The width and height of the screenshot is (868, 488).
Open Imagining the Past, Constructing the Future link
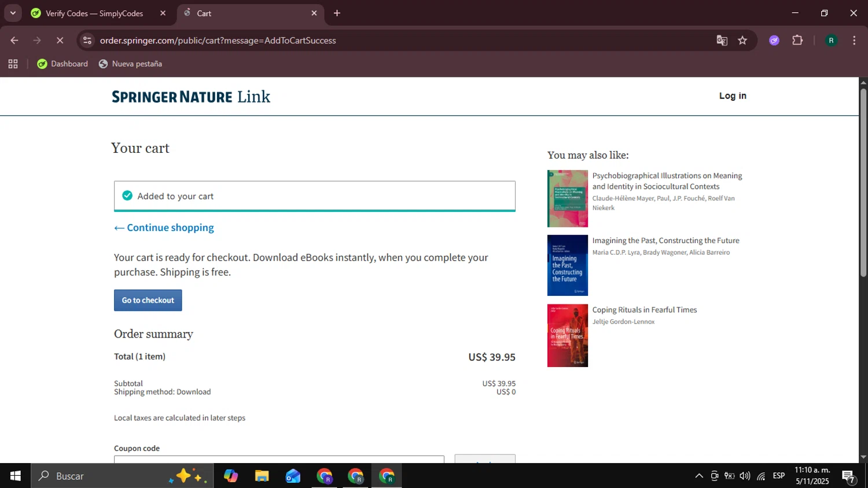coord(665,240)
